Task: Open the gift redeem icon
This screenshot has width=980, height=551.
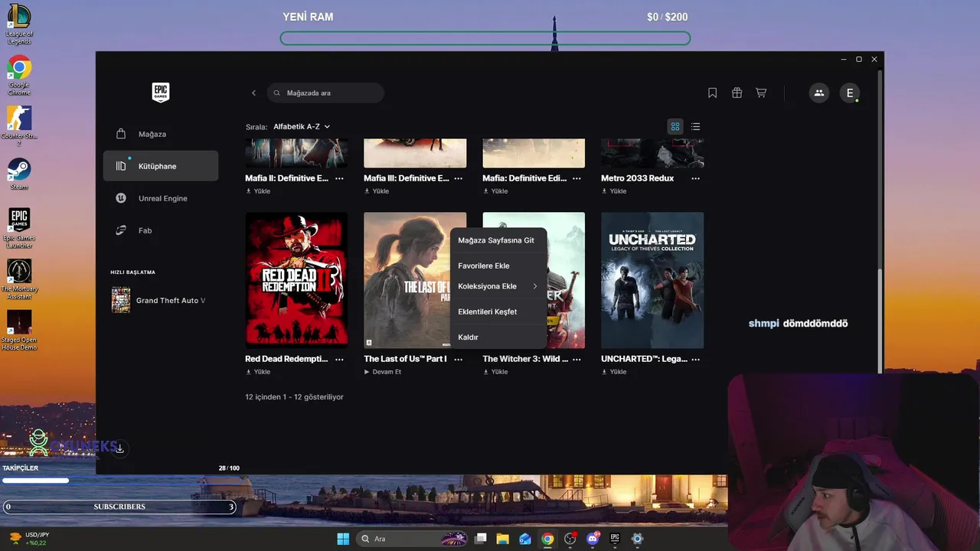Action: (737, 93)
